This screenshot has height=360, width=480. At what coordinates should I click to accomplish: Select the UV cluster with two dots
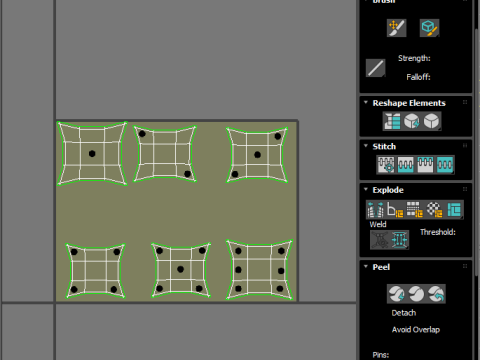coord(165,154)
